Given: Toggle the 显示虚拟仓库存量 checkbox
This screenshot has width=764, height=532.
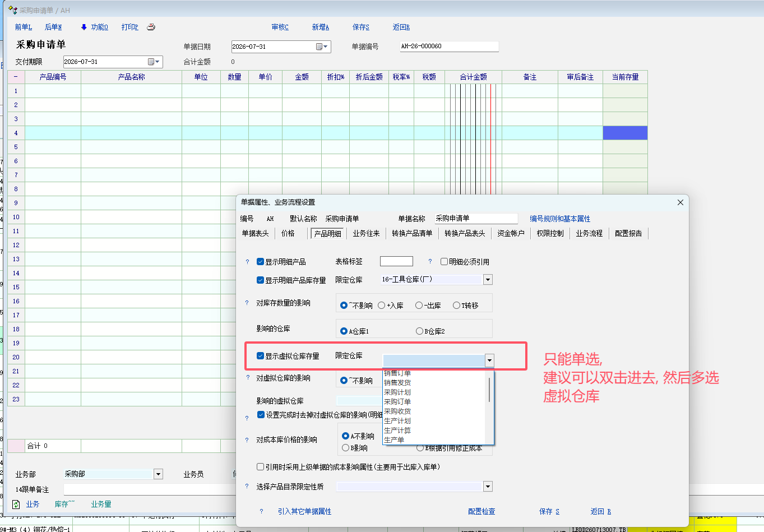Looking at the screenshot, I should (x=260, y=356).
